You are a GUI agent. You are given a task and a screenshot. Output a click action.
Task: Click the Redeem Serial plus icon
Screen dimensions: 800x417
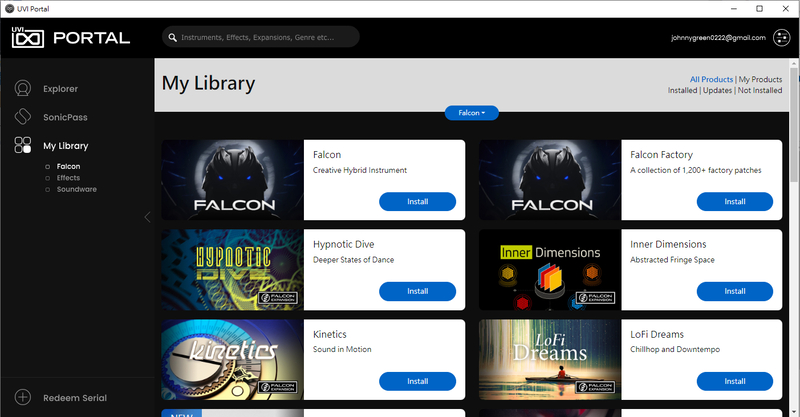(x=22, y=397)
